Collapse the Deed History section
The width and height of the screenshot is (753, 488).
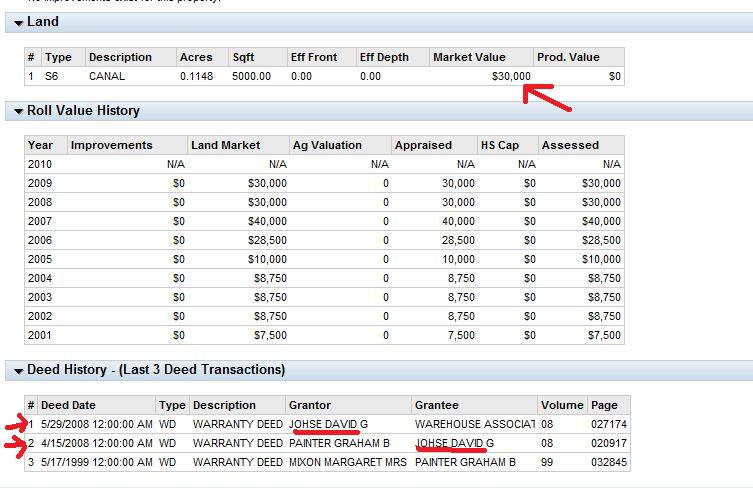18,370
